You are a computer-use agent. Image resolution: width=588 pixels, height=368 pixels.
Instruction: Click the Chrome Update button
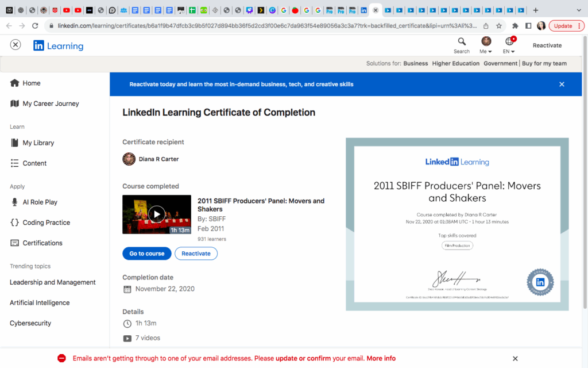pyautogui.click(x=567, y=26)
